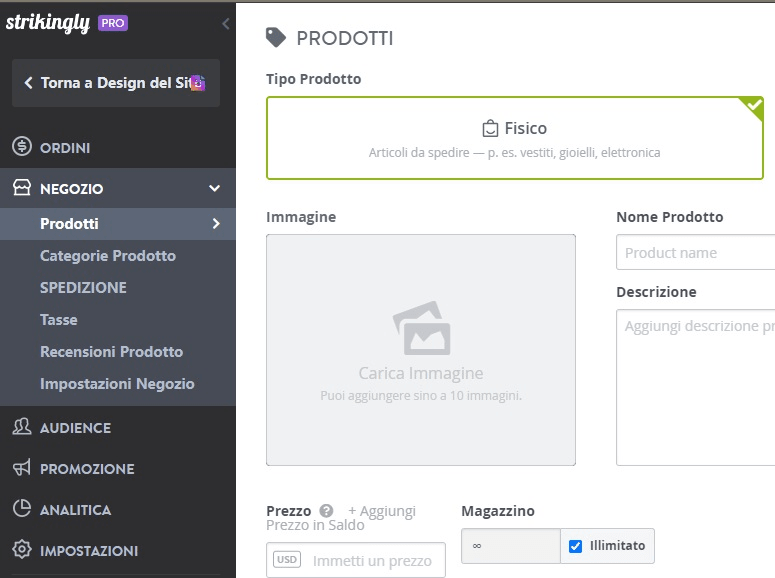Screen dimensions: 775x578
Task: Click the Nome Prodotto input field
Action: pos(695,253)
